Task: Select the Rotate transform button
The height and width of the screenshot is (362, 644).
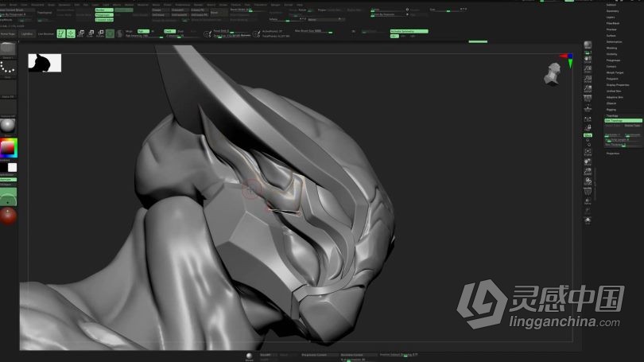Action: coord(100,33)
